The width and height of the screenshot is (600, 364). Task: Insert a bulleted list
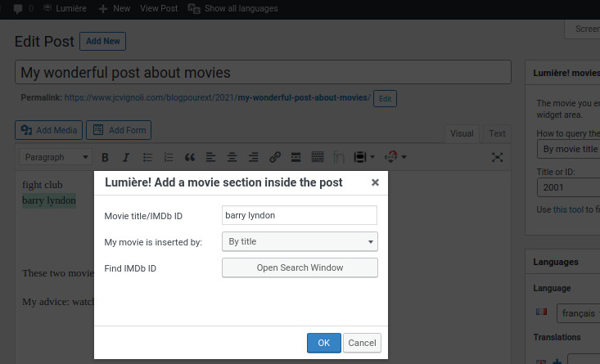point(147,157)
